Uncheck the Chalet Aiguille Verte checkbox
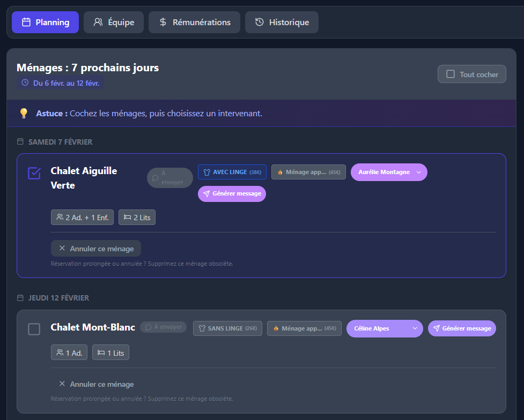524x420 pixels. point(34,173)
